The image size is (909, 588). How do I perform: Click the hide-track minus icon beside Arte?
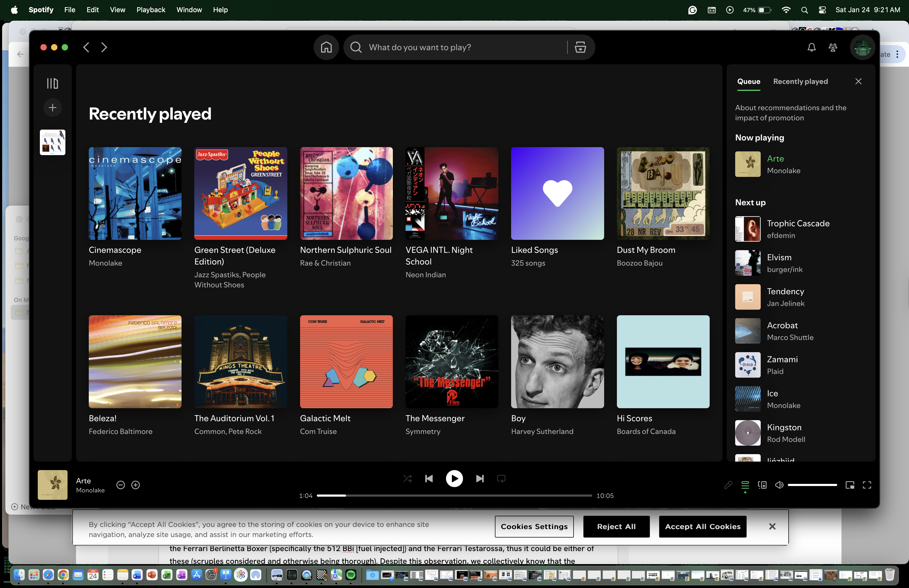(x=120, y=485)
